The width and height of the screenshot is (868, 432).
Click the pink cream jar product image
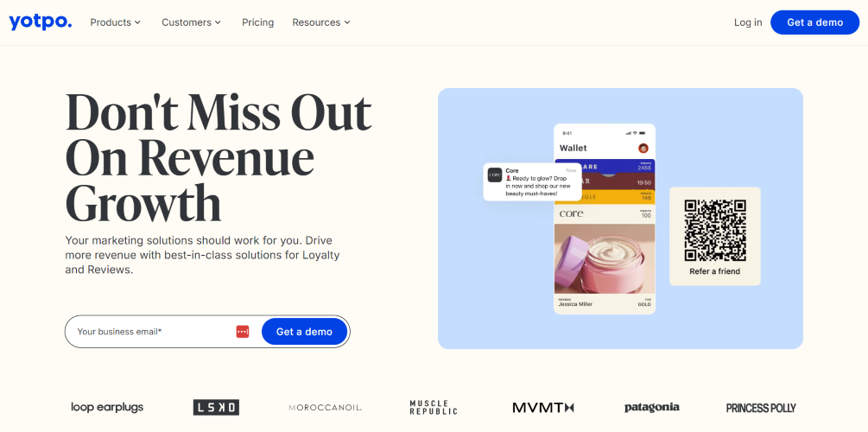pyautogui.click(x=605, y=258)
